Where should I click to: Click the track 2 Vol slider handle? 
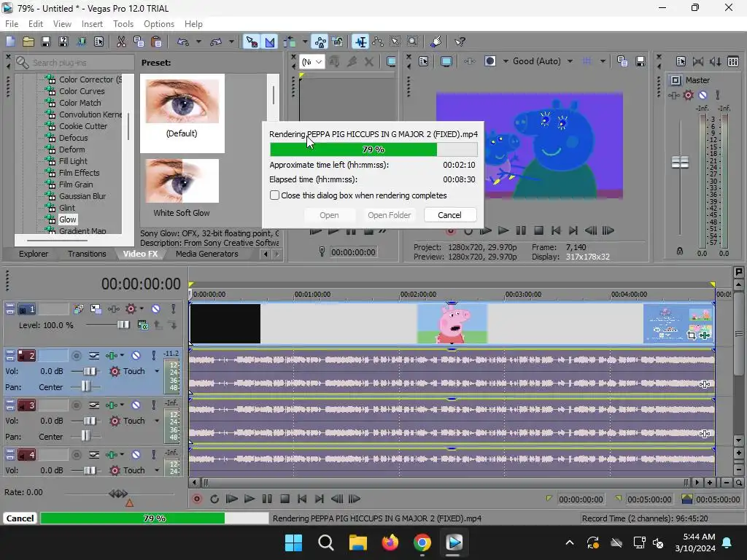click(x=90, y=371)
